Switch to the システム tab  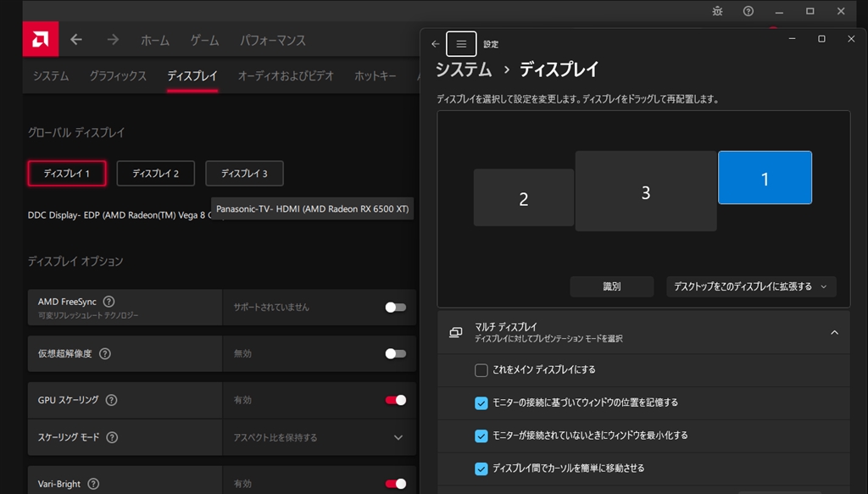tap(51, 75)
